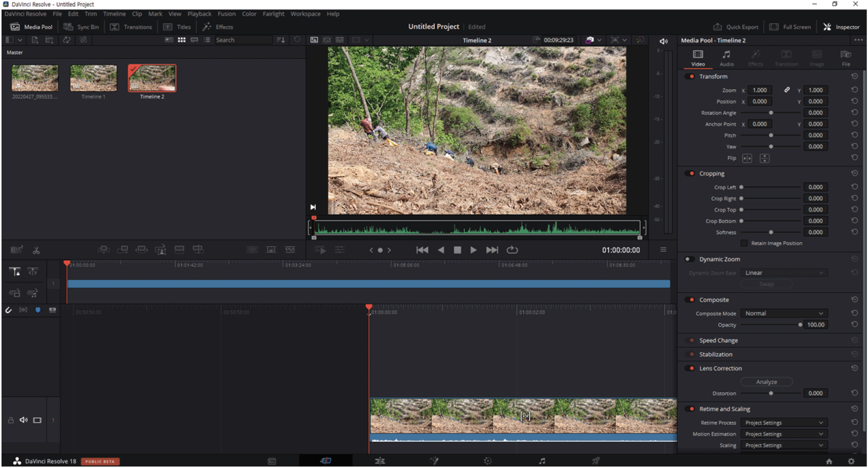Reset the Transform section

(x=855, y=76)
